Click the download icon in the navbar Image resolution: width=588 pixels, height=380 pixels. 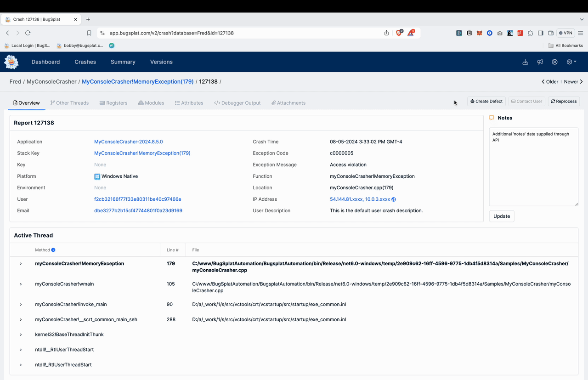[525, 62]
